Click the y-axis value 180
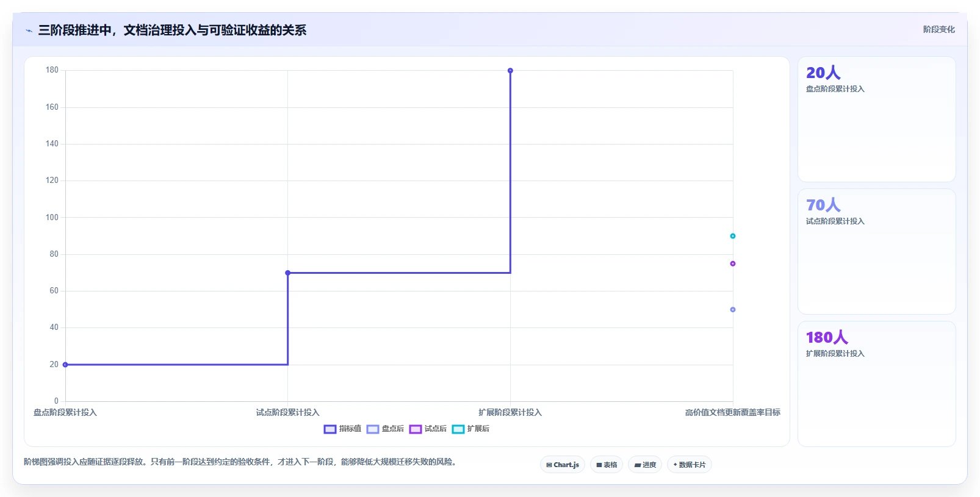 coord(52,70)
